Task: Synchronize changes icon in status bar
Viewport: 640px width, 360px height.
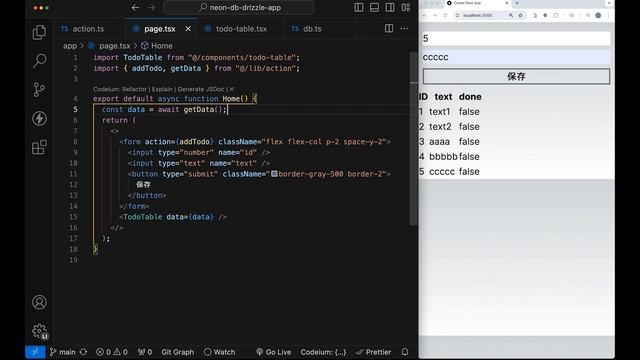Action: [83, 352]
